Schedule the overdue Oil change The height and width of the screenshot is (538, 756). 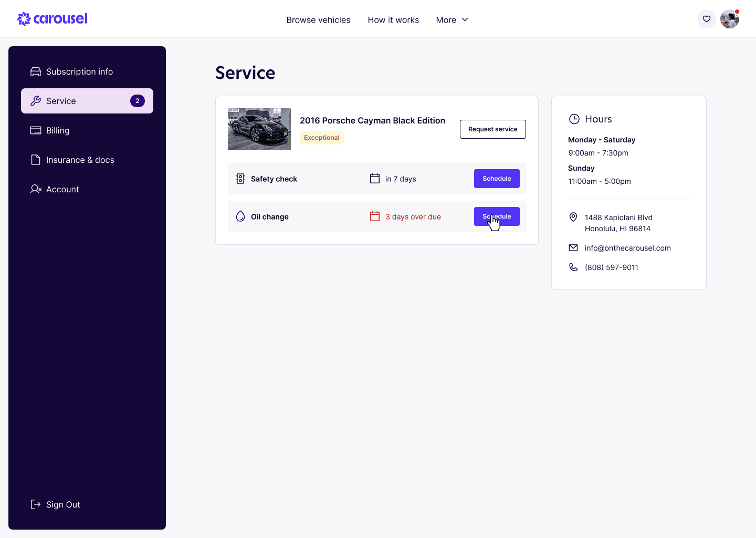pos(496,216)
